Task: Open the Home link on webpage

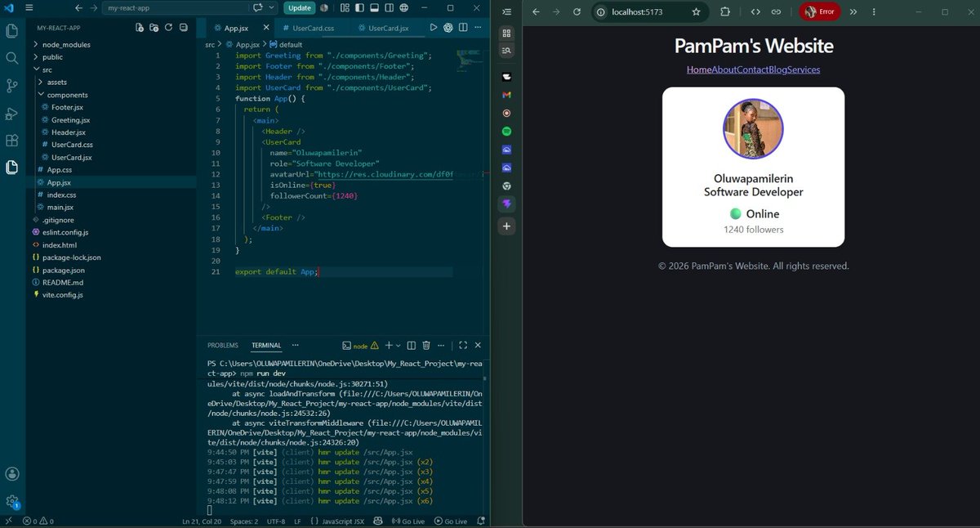Action: (699, 69)
